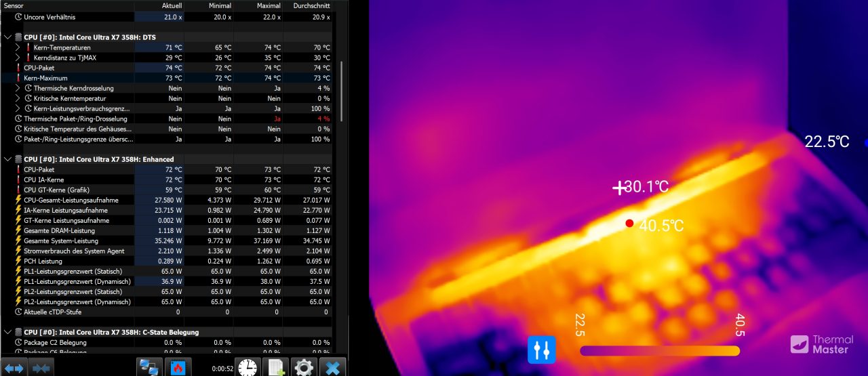Select PL1-Leistungsgrenzwert (Dynamisch) row label
This screenshot has height=376, width=868.
77,281
